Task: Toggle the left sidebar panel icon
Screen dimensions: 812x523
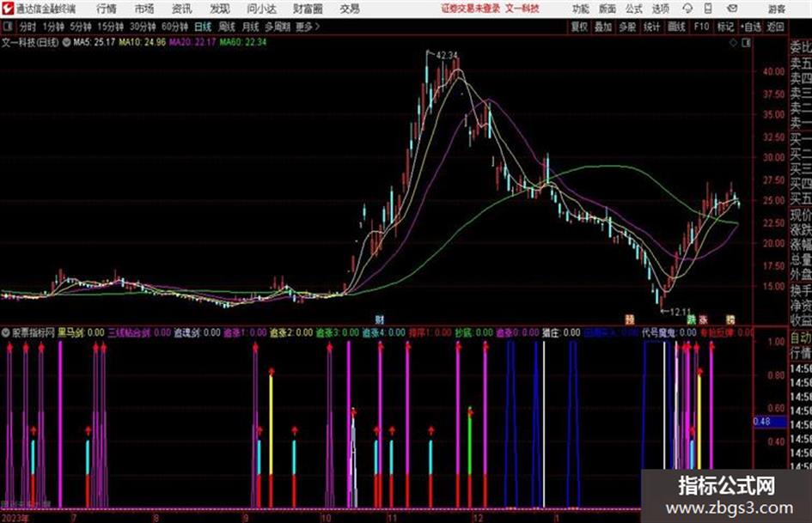Action: click(x=7, y=27)
